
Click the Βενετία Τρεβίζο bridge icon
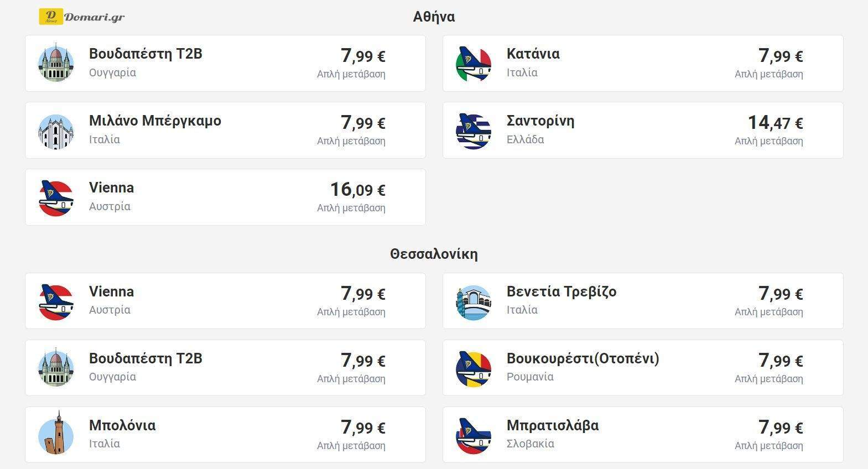pyautogui.click(x=474, y=301)
